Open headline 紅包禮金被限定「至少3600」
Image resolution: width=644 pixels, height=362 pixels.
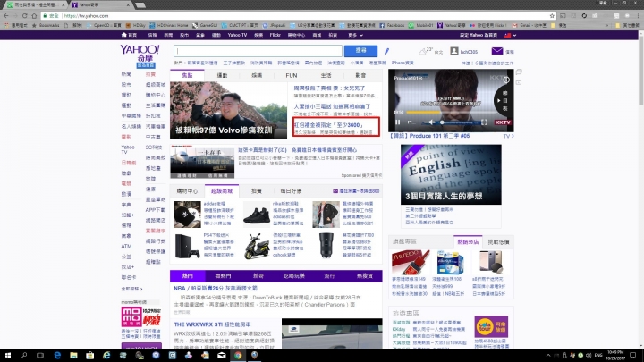pyautogui.click(x=328, y=125)
